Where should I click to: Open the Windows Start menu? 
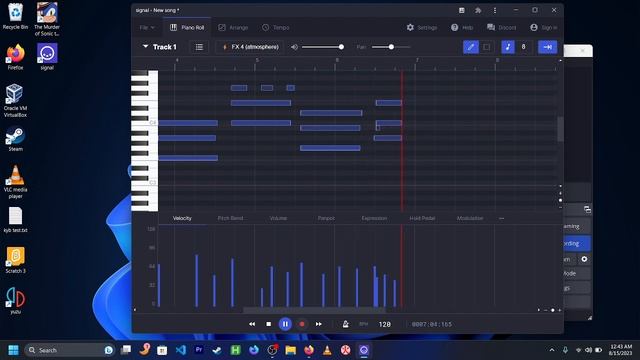click(13, 350)
